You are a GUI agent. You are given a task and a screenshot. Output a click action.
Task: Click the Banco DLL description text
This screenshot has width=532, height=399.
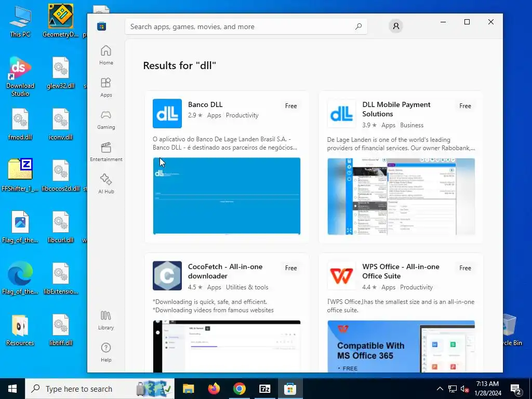225,143
